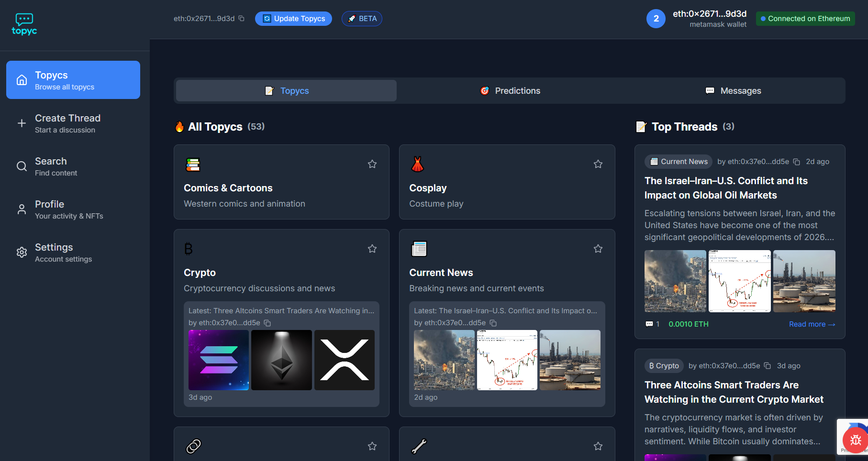
Task: Star the topyc card with the paperclip icon
Action: coord(372,446)
